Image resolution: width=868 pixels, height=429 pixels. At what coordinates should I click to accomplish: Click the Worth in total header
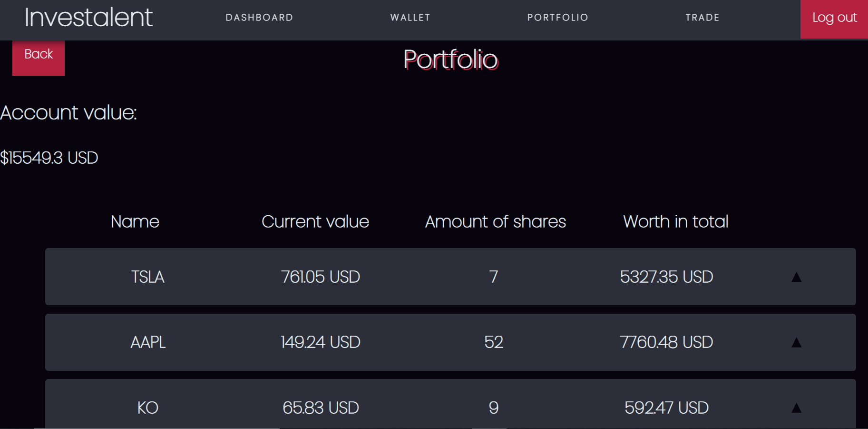(x=676, y=221)
